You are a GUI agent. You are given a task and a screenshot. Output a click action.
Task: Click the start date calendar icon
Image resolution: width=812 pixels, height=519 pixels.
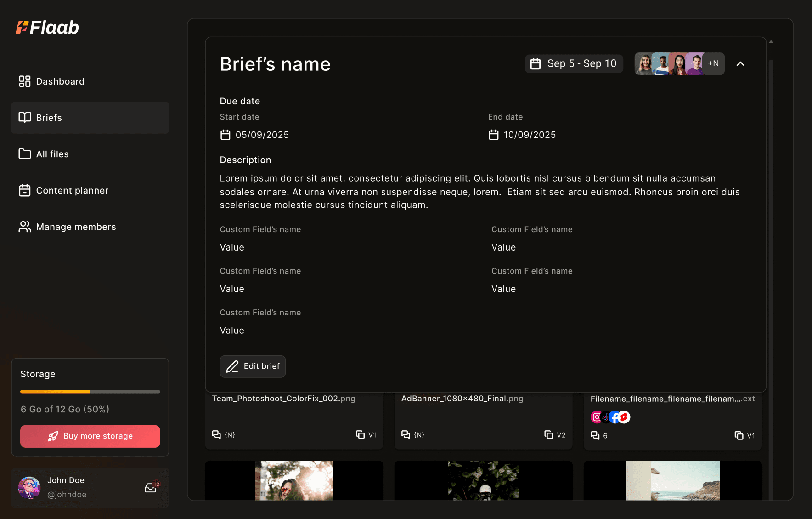(225, 135)
